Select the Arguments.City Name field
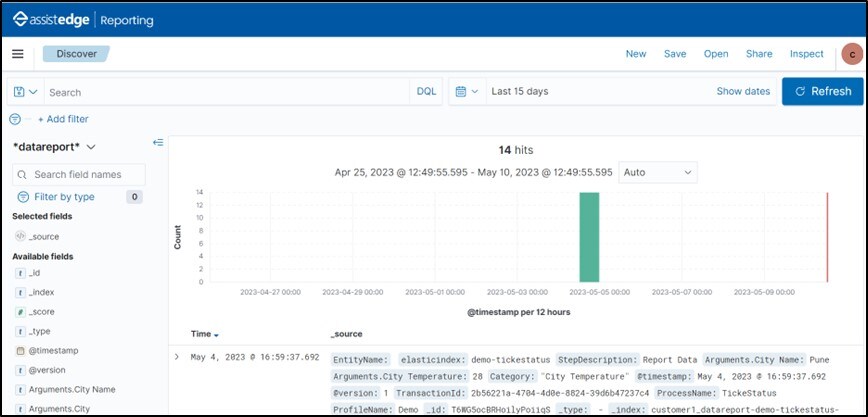Screen dimensions: 868x417 tap(72, 389)
